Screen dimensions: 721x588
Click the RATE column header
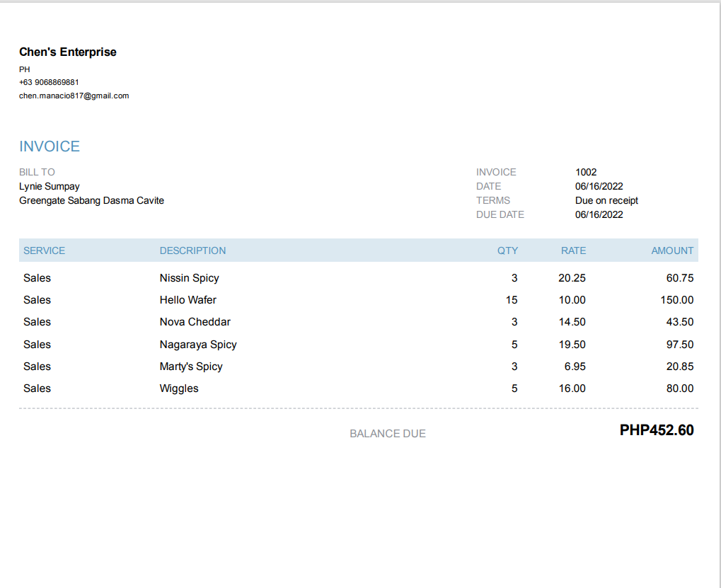[573, 250]
